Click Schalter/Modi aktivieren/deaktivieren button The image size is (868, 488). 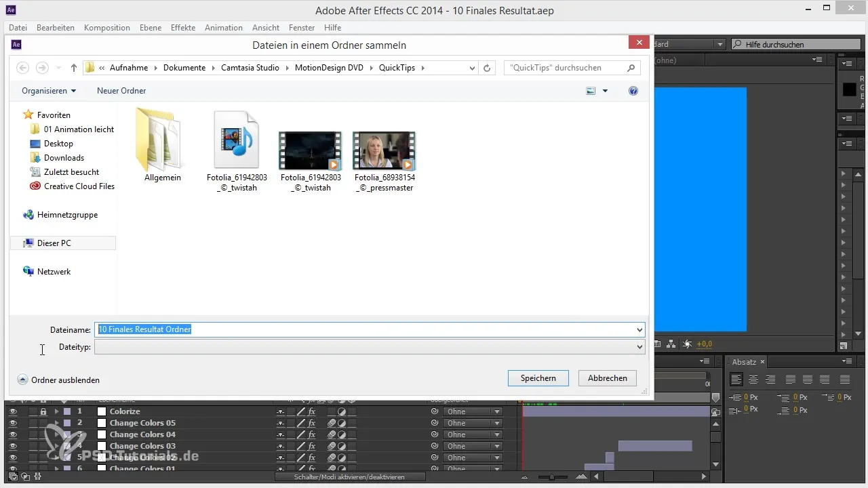pyautogui.click(x=350, y=477)
